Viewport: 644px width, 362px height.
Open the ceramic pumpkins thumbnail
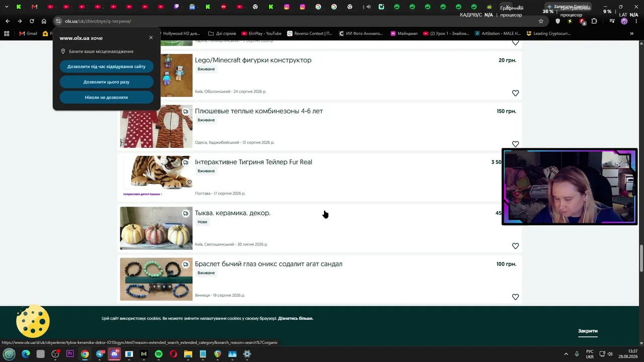[156, 228]
